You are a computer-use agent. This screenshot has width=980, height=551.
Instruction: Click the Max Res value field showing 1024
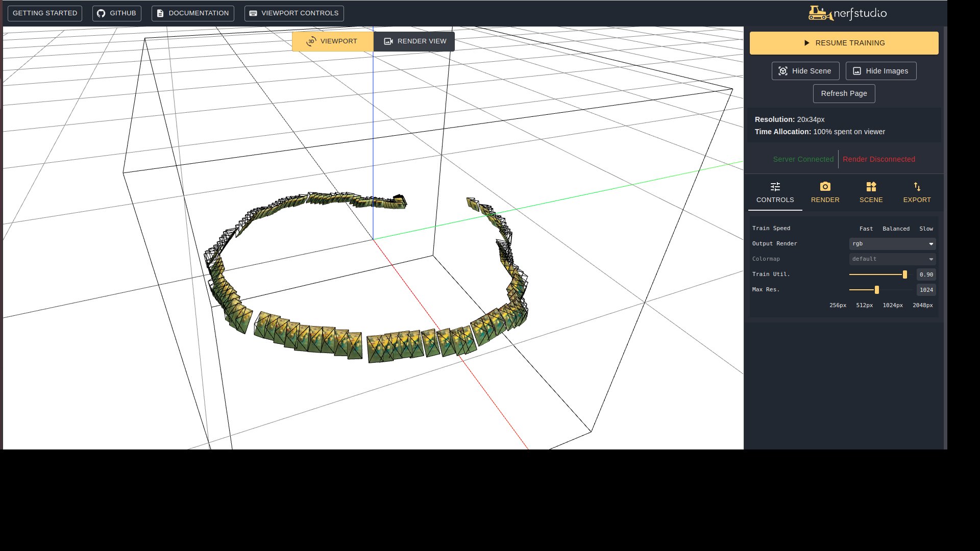(x=925, y=290)
